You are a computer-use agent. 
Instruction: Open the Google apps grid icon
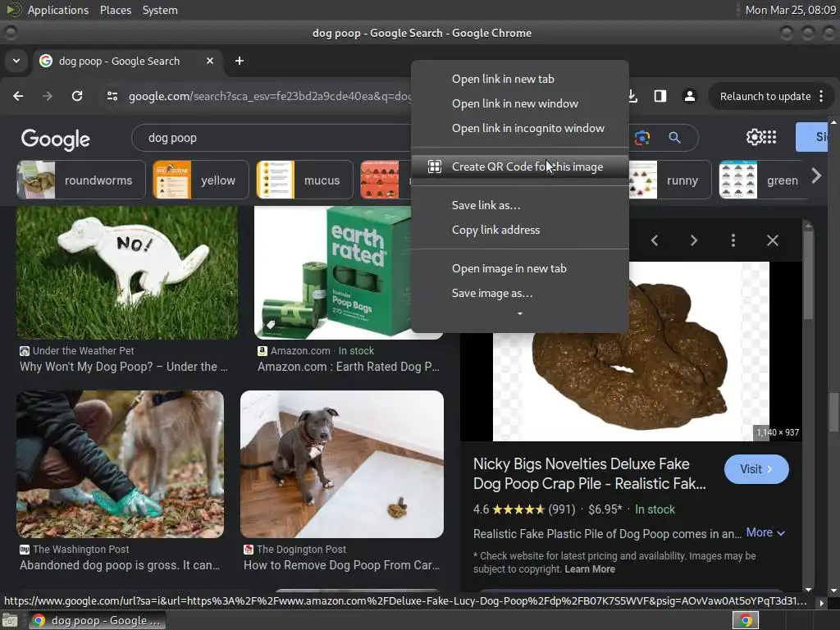pyautogui.click(x=769, y=137)
